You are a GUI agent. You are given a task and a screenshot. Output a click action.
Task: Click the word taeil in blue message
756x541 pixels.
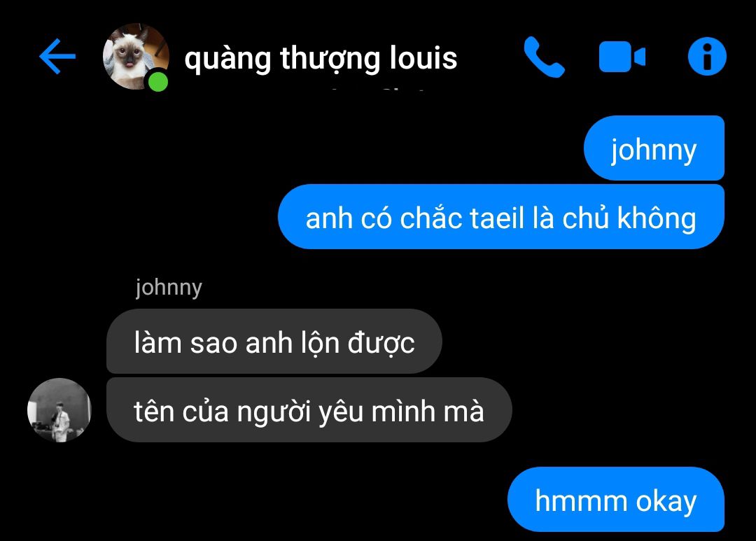click(x=496, y=218)
